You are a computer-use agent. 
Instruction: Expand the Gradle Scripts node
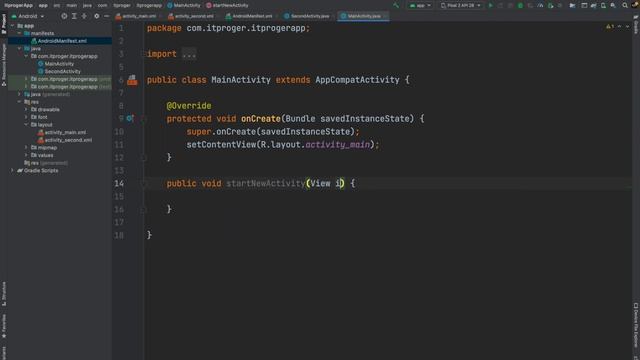click(12, 171)
